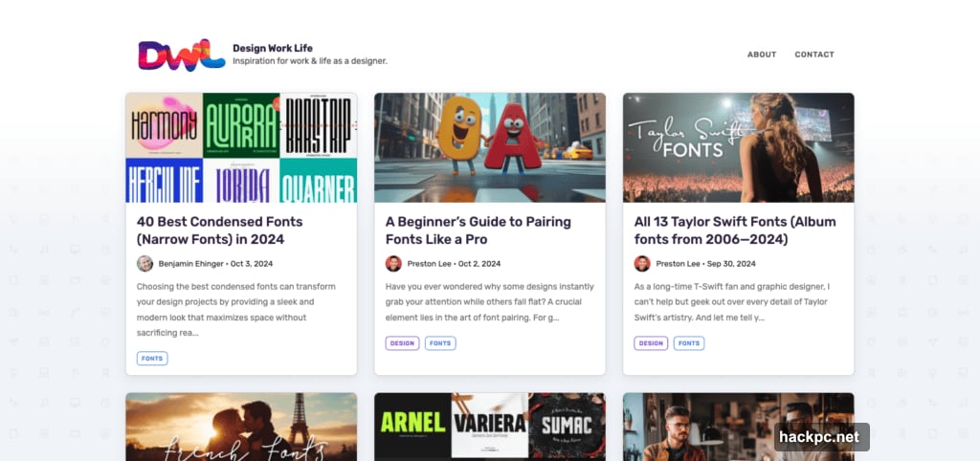Open All 13 Taylor Swift Fonts article title

coord(735,230)
